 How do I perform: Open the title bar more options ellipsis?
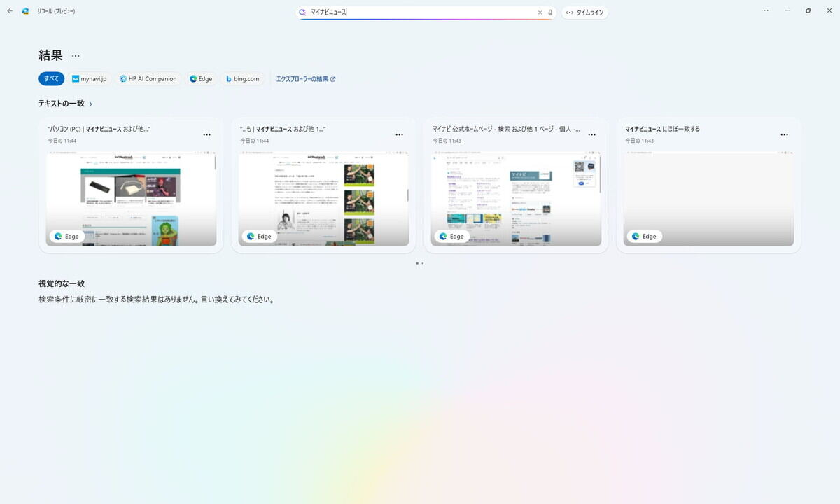tap(766, 11)
